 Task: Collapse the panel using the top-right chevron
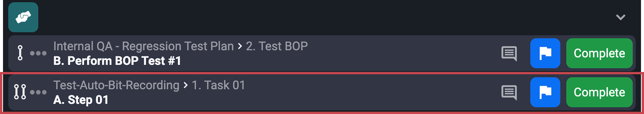[x=620, y=17]
